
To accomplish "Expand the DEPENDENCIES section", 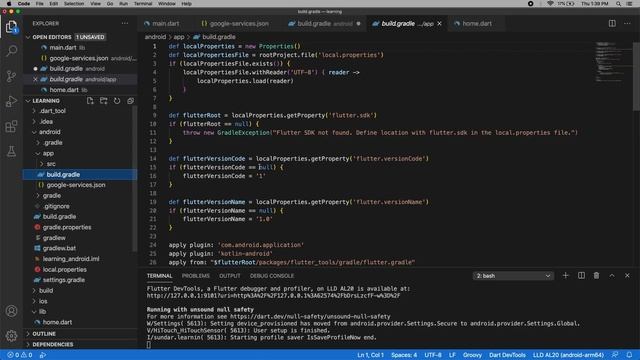I will tap(53, 344).
